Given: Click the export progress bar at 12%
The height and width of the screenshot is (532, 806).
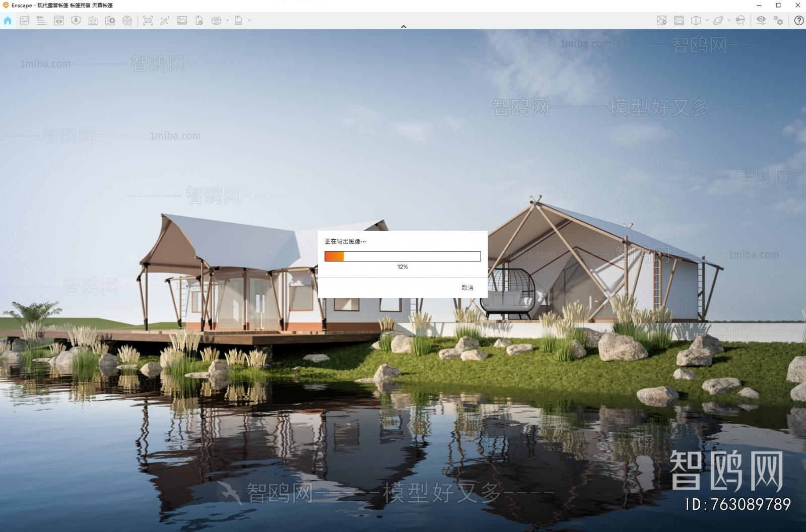Looking at the screenshot, I should (x=402, y=256).
